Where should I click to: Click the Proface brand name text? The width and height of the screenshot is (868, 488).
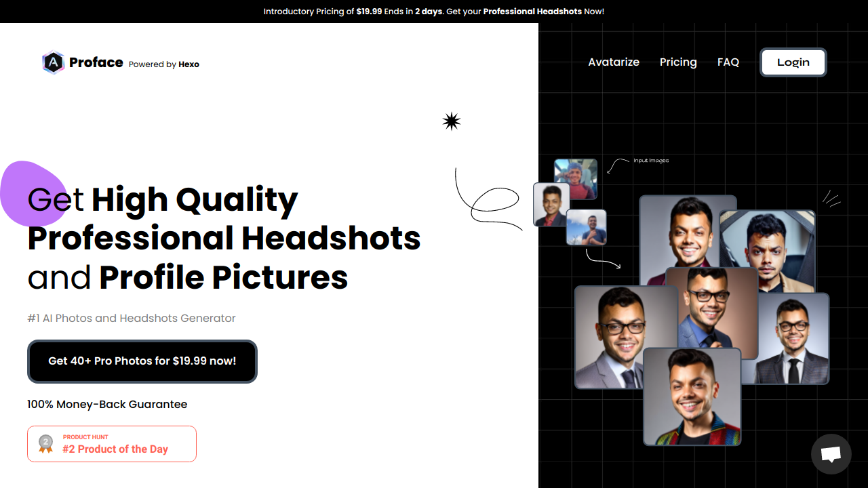point(96,62)
